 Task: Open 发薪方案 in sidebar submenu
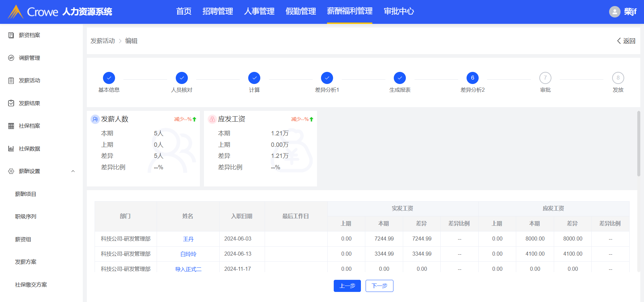[26, 262]
